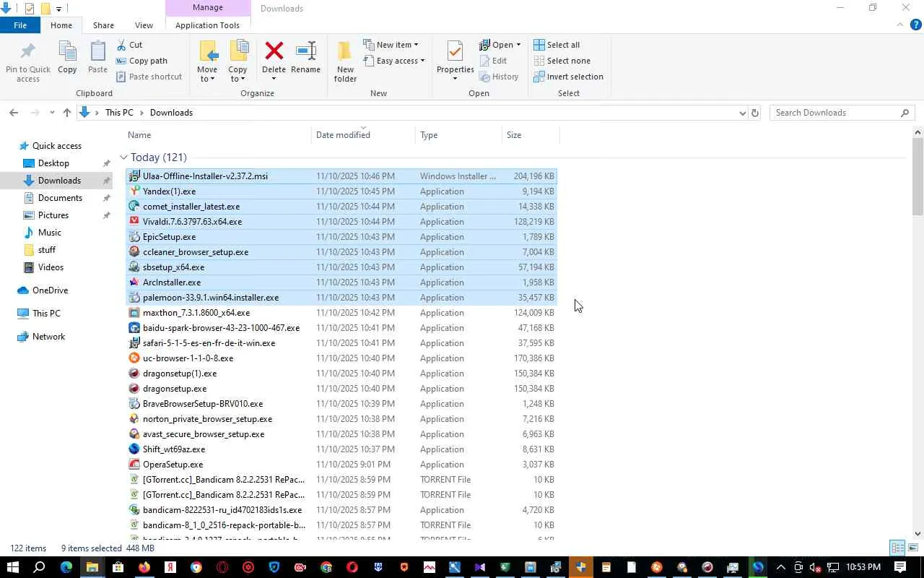Image resolution: width=924 pixels, height=578 pixels.
Task: Open Desktop in Quick access
Action: coord(53,163)
